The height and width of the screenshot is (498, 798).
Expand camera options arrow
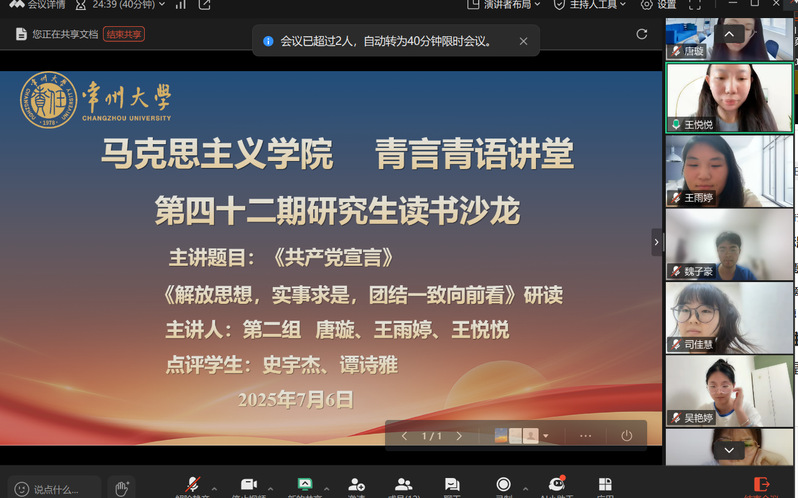point(271,489)
